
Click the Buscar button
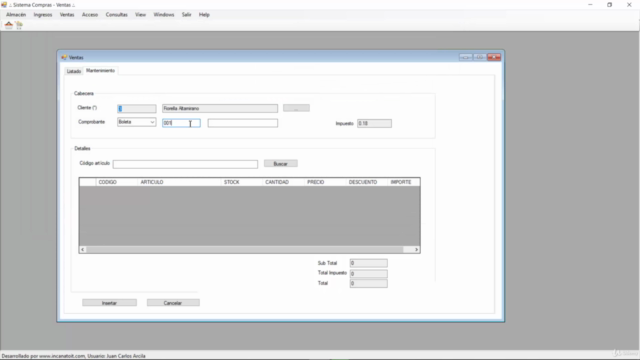pyautogui.click(x=280, y=164)
